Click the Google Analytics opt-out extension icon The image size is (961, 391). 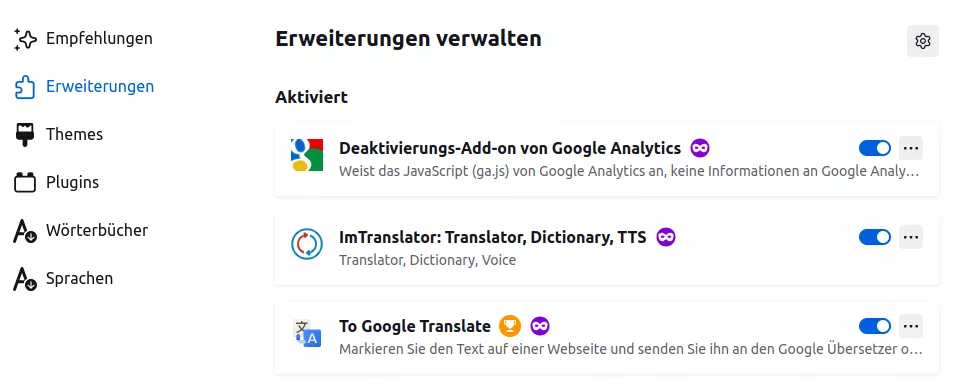coord(306,154)
